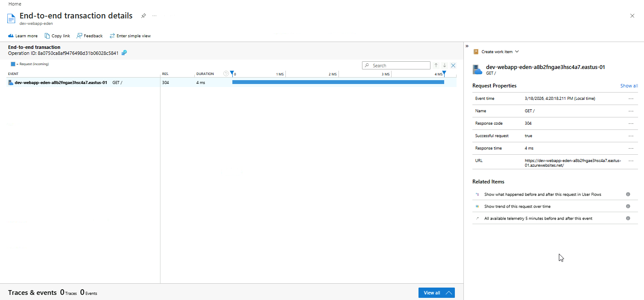
Task: Jump to next search result arrow
Action: click(x=445, y=66)
